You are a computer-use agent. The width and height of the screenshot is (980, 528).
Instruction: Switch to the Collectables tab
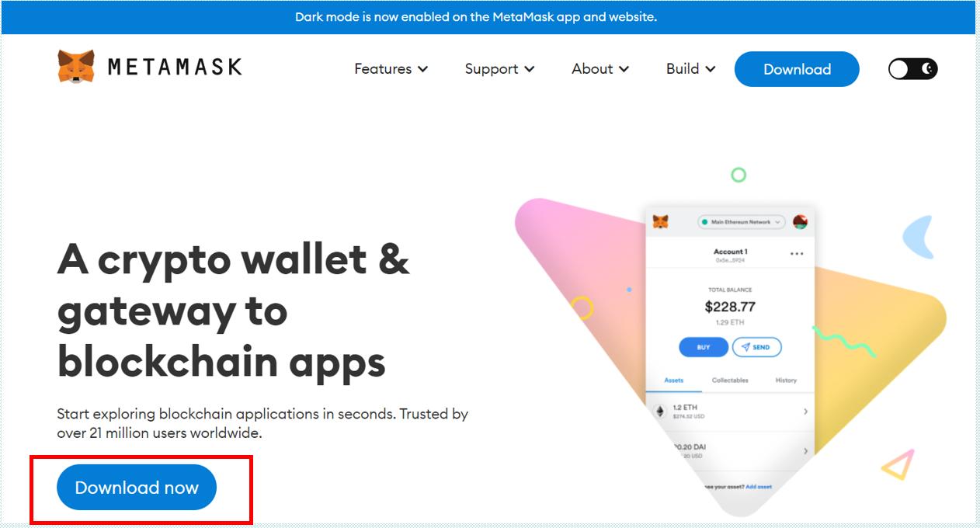[730, 380]
